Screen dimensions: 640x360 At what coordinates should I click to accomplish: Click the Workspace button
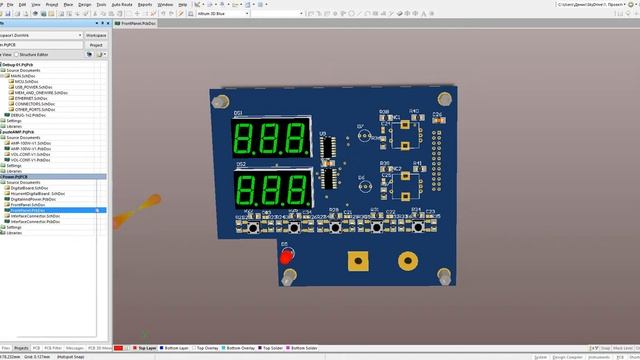click(x=96, y=36)
